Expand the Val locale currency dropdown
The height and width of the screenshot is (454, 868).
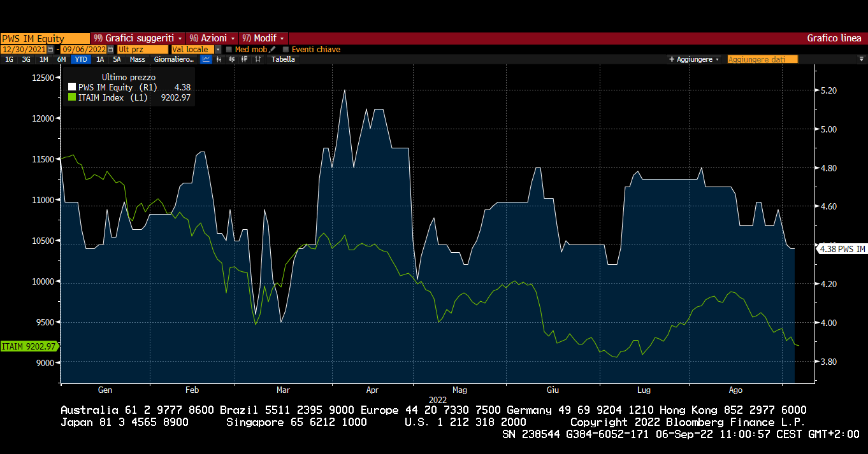click(218, 49)
